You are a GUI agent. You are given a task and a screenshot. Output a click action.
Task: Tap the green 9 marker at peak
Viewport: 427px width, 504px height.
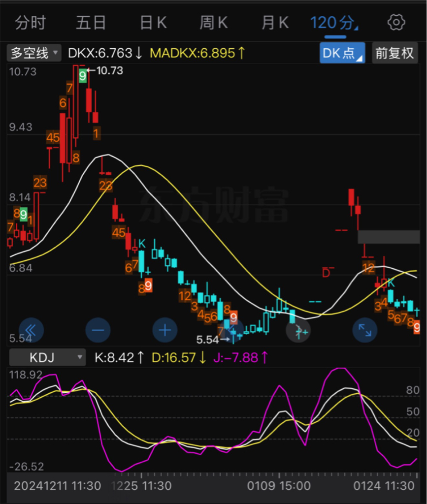82,76
